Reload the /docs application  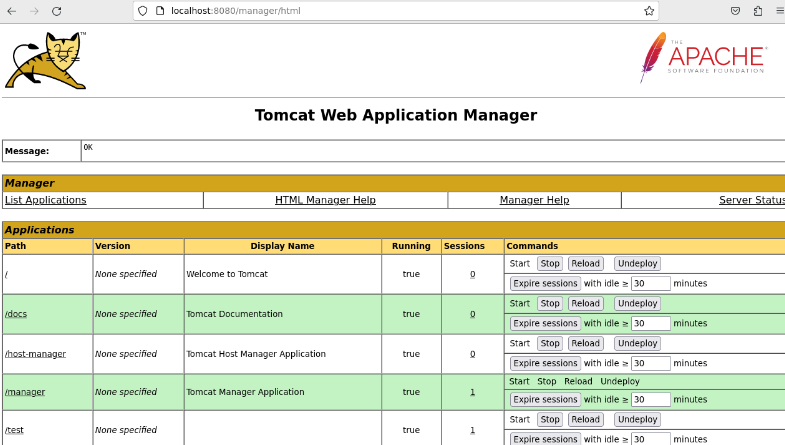pos(585,303)
